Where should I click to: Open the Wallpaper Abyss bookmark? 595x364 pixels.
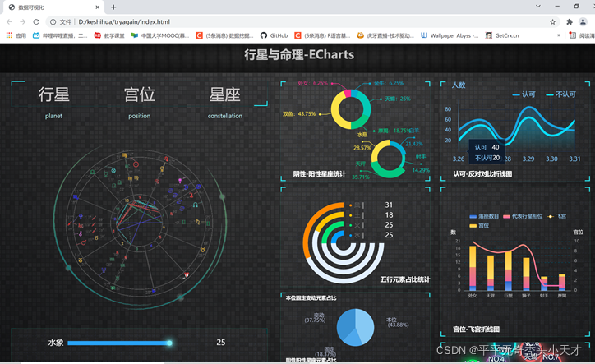coord(450,35)
